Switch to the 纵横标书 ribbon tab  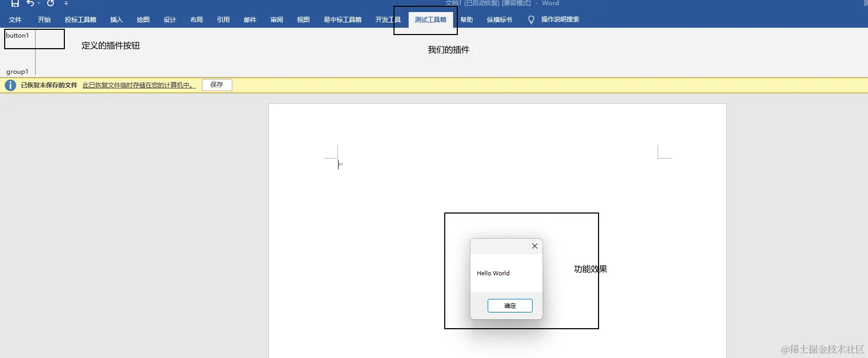tap(500, 20)
